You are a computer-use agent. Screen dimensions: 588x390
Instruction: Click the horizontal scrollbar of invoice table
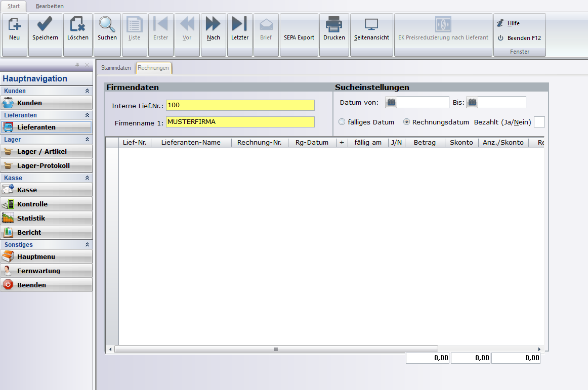click(276, 349)
